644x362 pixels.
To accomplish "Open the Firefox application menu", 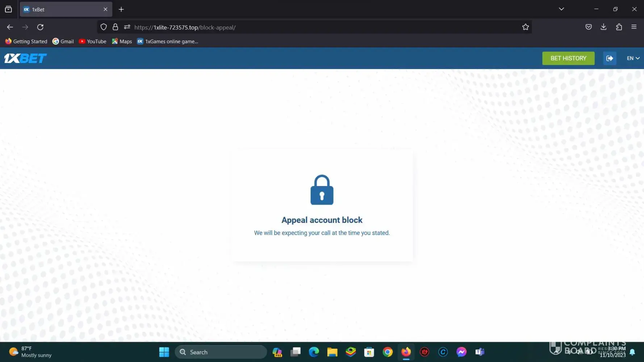I will pyautogui.click(x=634, y=27).
